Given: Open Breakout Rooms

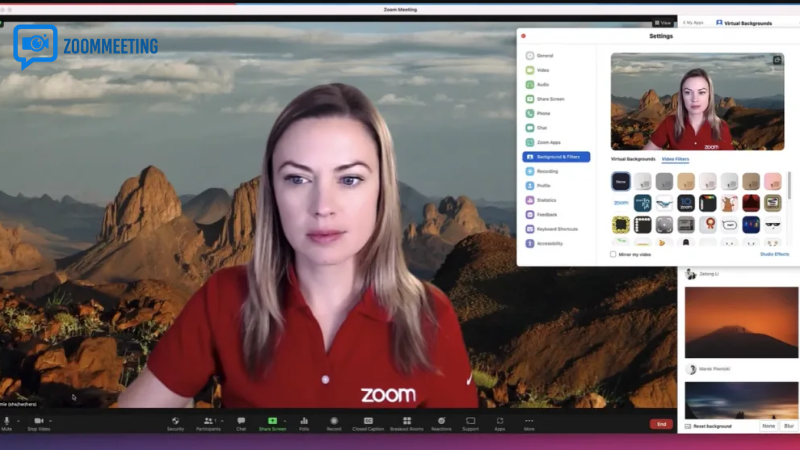Looking at the screenshot, I should point(407,423).
